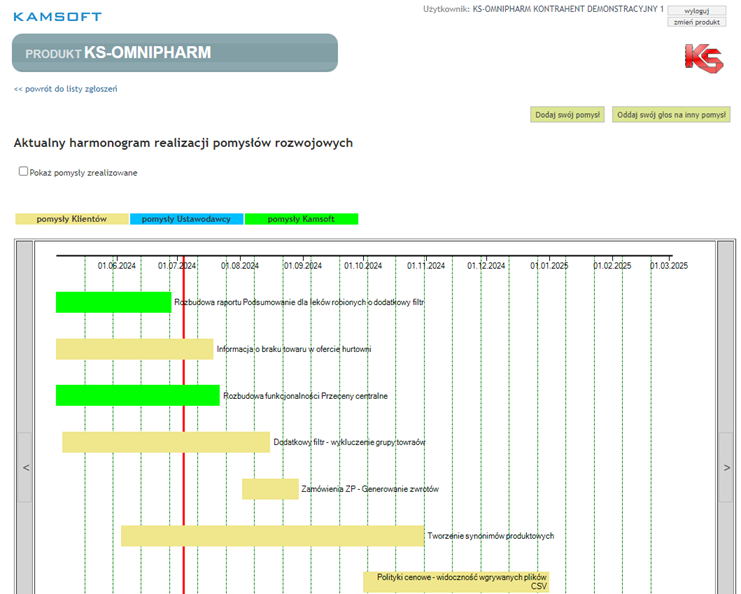This screenshot has width=741, height=594.
Task: Click the KS red logo icon
Action: (704, 59)
